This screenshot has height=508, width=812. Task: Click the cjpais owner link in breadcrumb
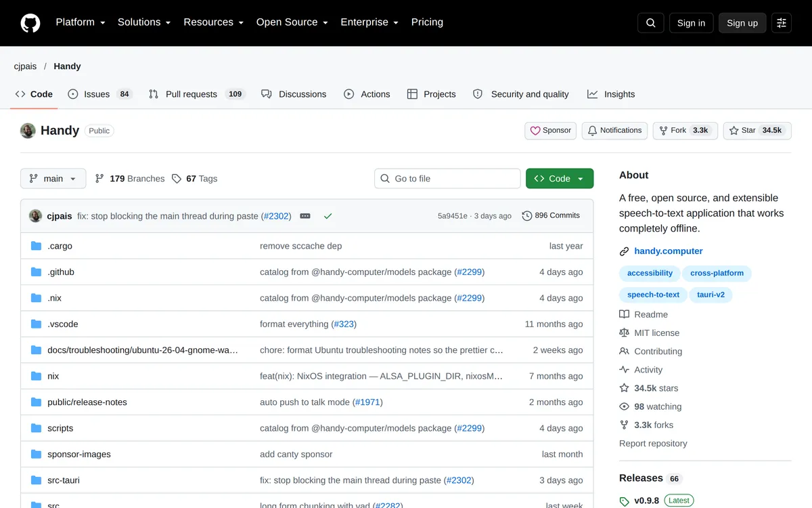pos(25,66)
